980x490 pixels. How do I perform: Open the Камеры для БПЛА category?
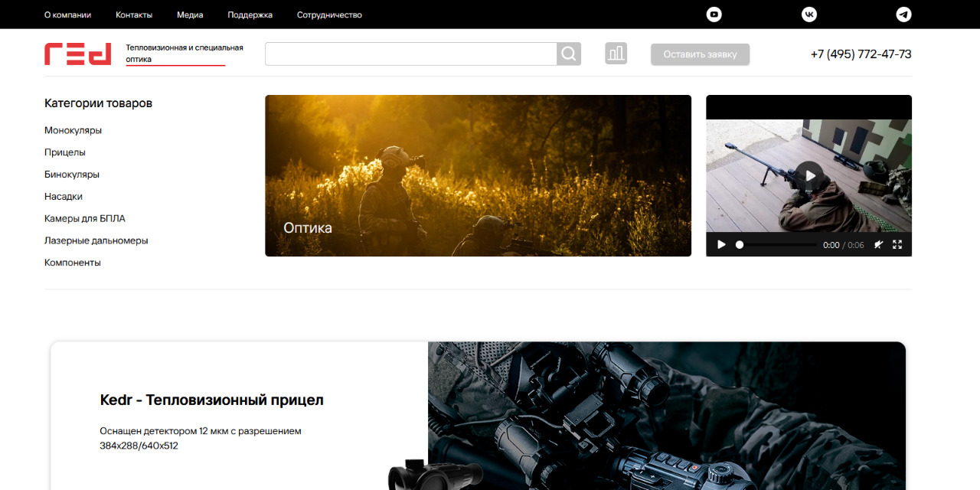84,218
